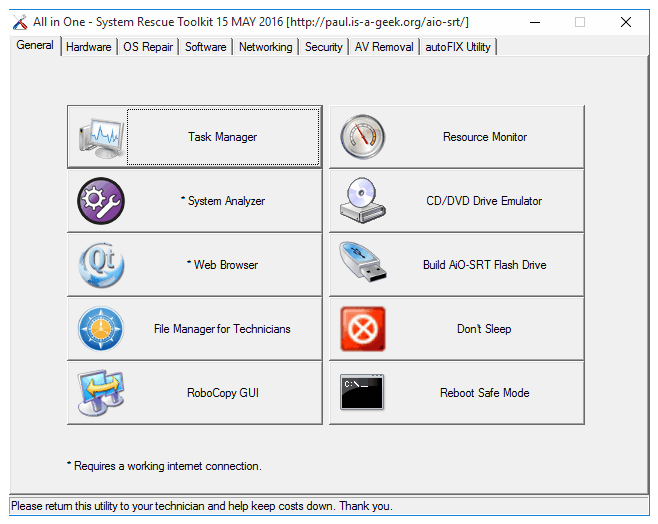Click the purple System Analyzer gear icon
The image size is (658, 524).
coord(101,201)
